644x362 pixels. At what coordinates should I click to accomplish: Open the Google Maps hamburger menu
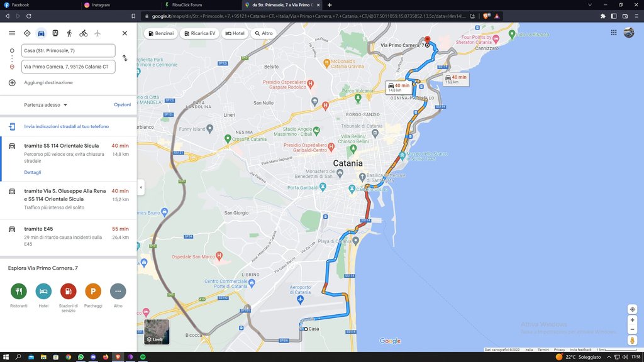(12, 33)
